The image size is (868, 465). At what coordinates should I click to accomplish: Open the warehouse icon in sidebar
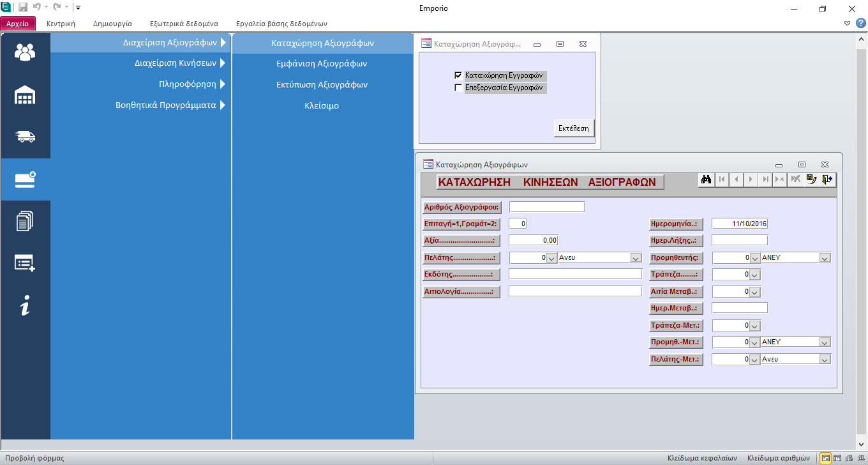[x=25, y=95]
